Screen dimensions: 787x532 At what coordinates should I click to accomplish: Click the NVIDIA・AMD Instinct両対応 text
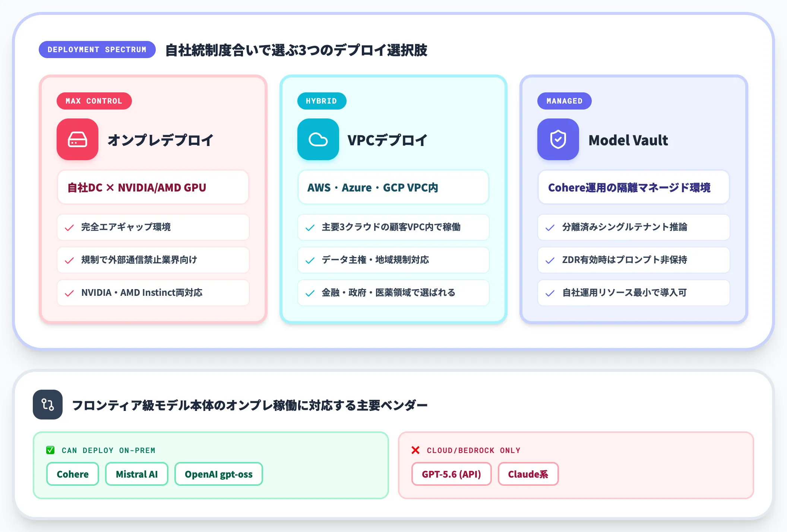142,292
